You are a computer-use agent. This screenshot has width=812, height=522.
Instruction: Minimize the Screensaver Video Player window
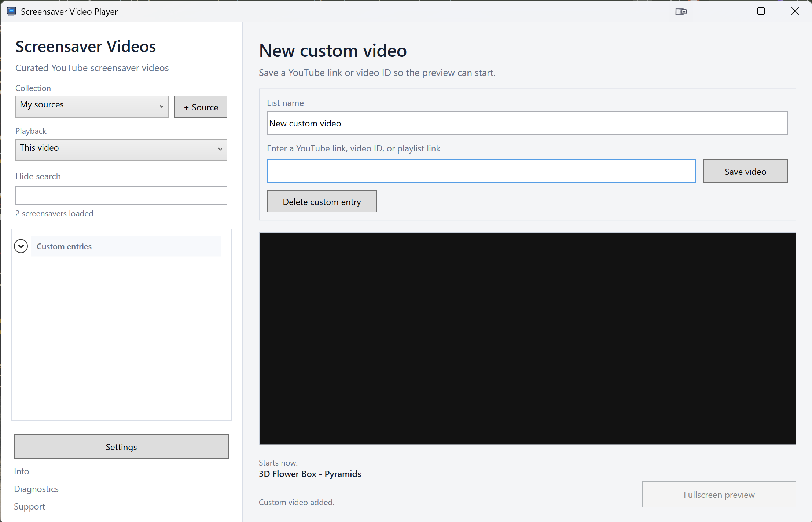coord(728,11)
